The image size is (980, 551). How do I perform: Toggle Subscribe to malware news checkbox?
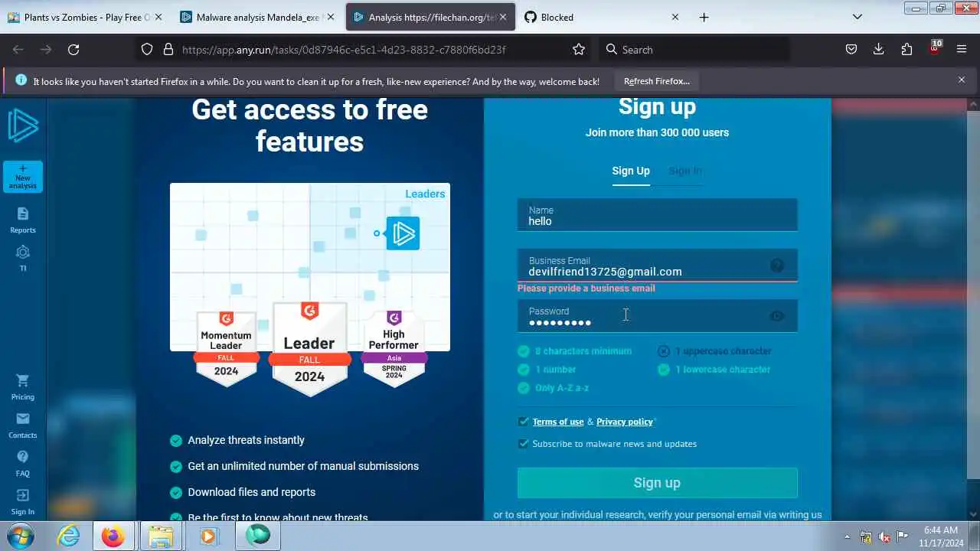pos(524,444)
